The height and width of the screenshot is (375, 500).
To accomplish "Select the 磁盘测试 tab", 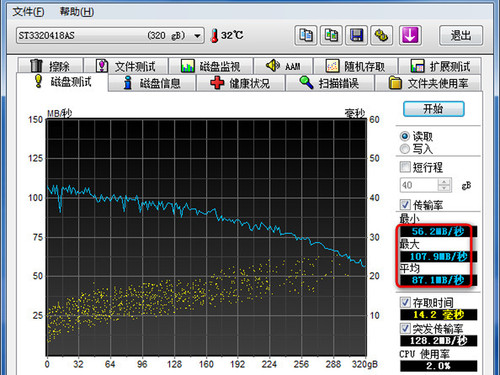I will coord(63,82).
